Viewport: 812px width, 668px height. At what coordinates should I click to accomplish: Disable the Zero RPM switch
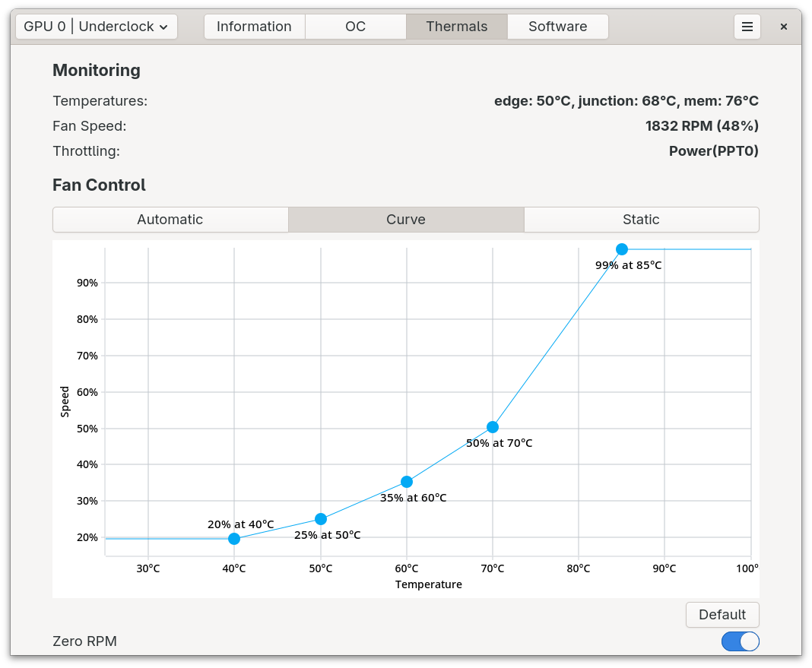[x=740, y=641]
